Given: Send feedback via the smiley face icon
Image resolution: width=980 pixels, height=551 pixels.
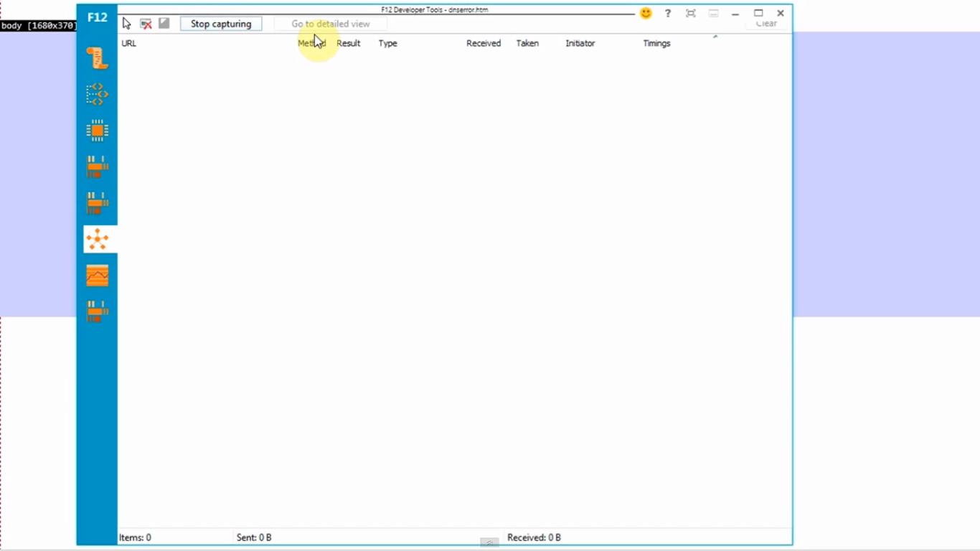Looking at the screenshot, I should 646,13.
